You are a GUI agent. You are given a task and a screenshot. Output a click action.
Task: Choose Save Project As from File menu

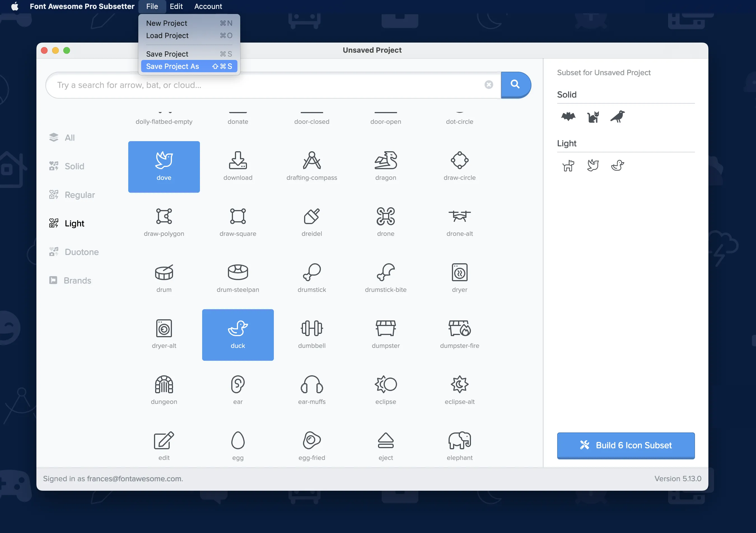172,66
